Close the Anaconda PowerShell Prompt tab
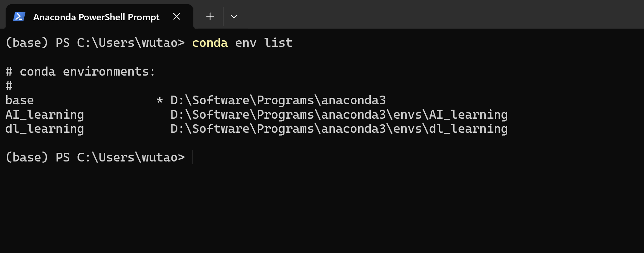644x253 pixels. pyautogui.click(x=176, y=17)
